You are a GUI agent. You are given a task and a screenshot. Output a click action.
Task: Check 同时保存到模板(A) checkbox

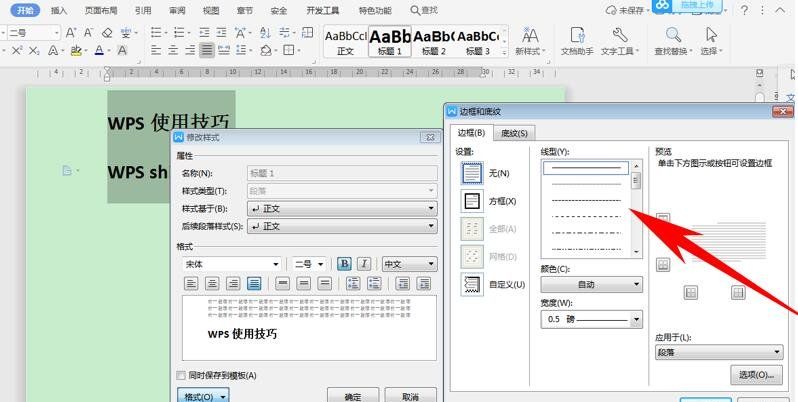[181, 376]
